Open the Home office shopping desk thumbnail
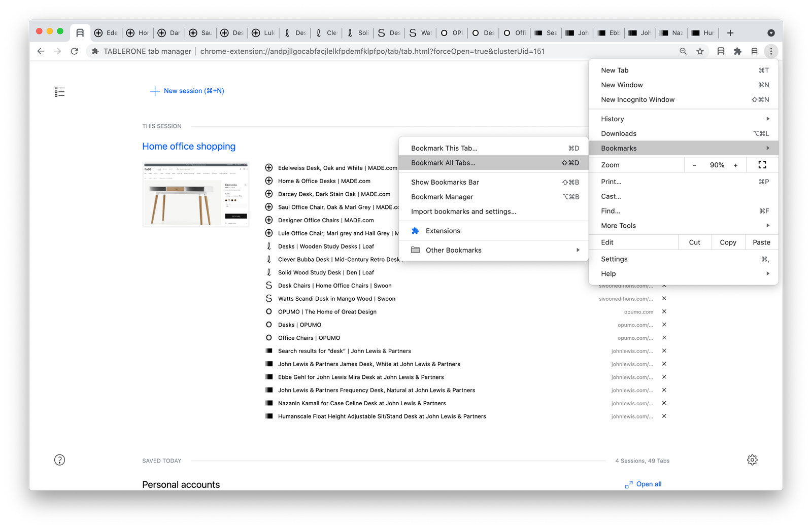 click(x=196, y=194)
